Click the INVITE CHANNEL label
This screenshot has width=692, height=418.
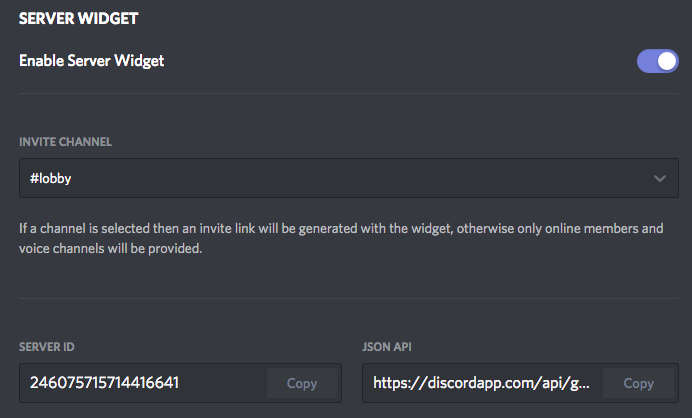[65, 142]
